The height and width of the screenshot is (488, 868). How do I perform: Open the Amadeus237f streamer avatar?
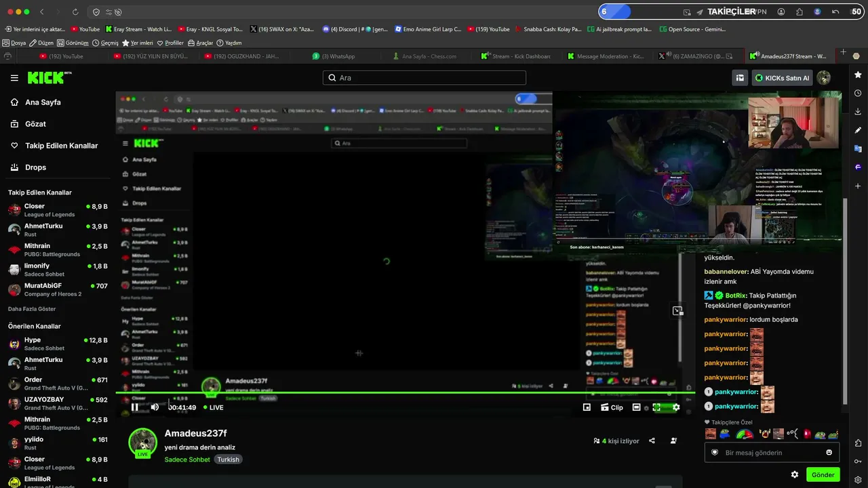(x=142, y=442)
